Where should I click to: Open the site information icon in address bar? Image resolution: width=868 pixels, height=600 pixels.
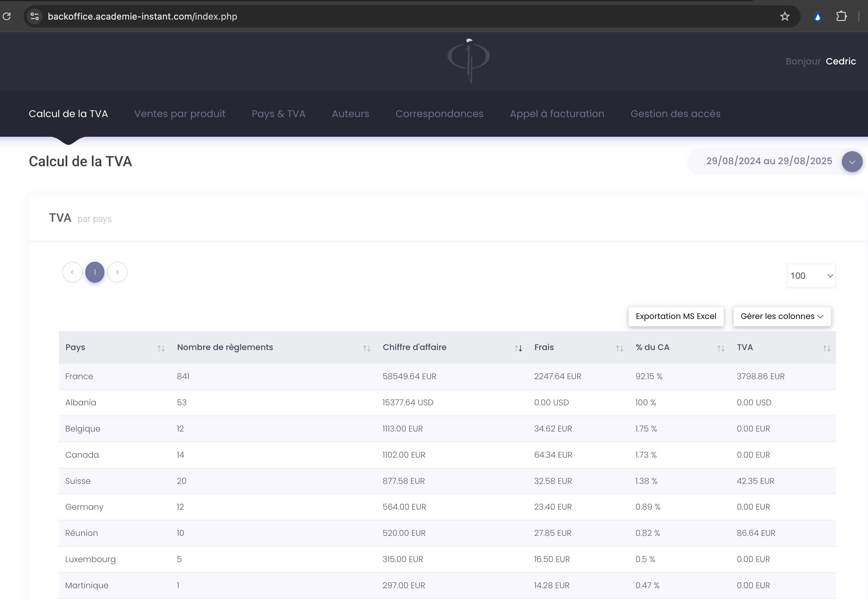(x=35, y=16)
